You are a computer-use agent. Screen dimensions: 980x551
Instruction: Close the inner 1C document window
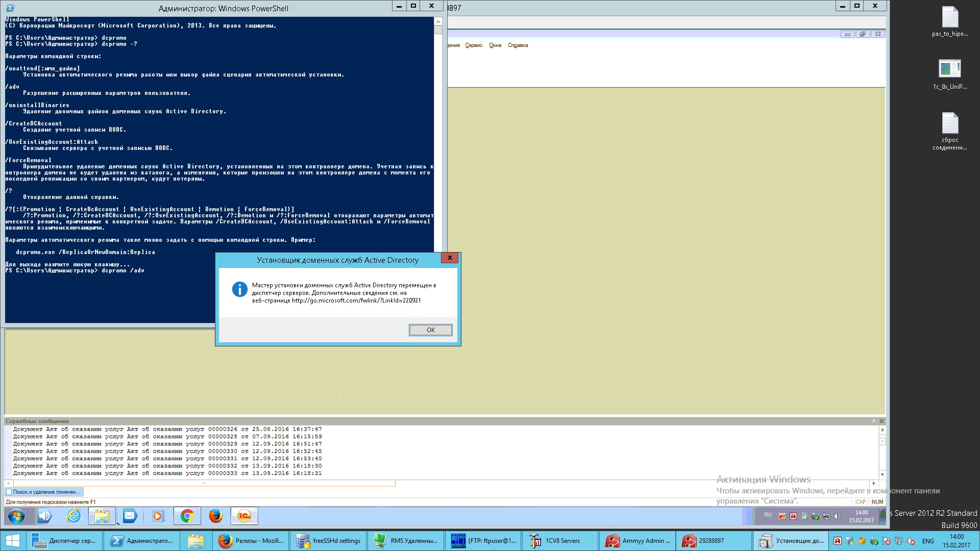pyautogui.click(x=878, y=34)
